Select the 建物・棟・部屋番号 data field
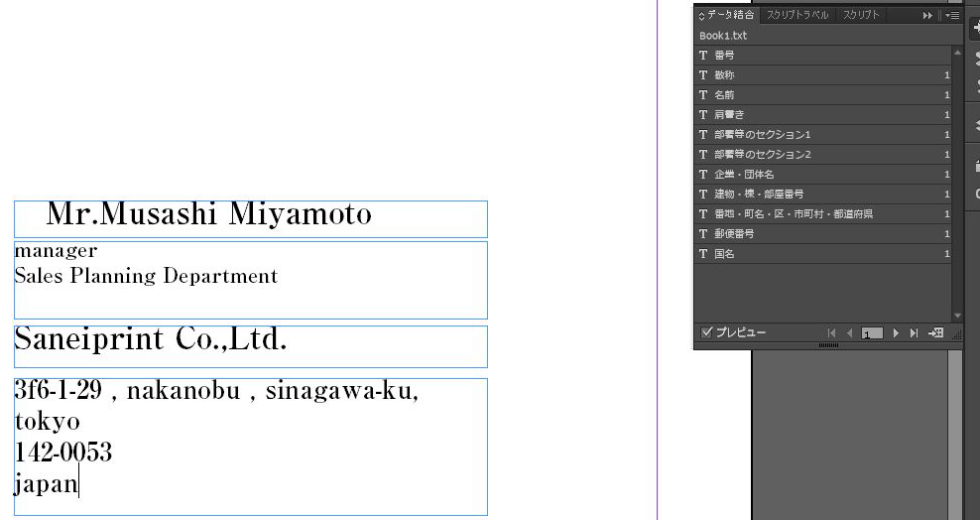This screenshot has width=980, height=520. (x=823, y=194)
